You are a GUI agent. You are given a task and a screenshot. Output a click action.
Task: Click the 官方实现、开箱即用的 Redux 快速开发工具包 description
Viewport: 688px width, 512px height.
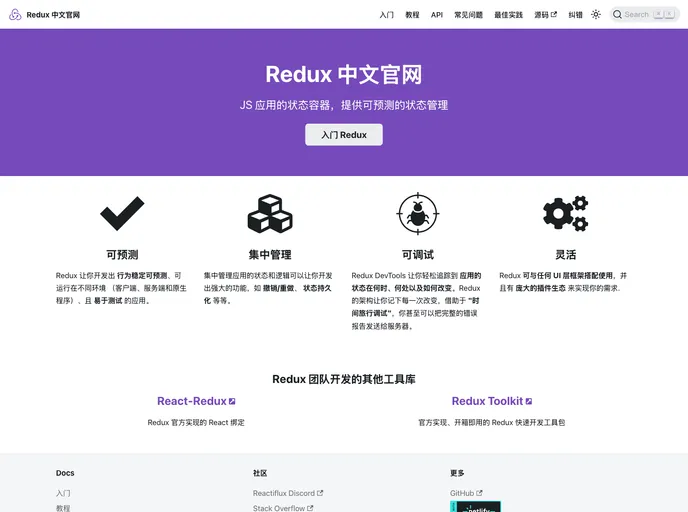[491, 422]
